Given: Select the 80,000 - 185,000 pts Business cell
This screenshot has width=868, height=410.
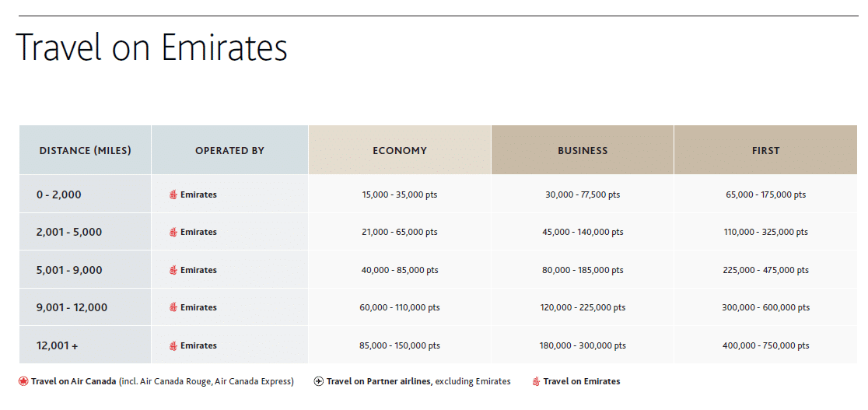Looking at the screenshot, I should [583, 270].
